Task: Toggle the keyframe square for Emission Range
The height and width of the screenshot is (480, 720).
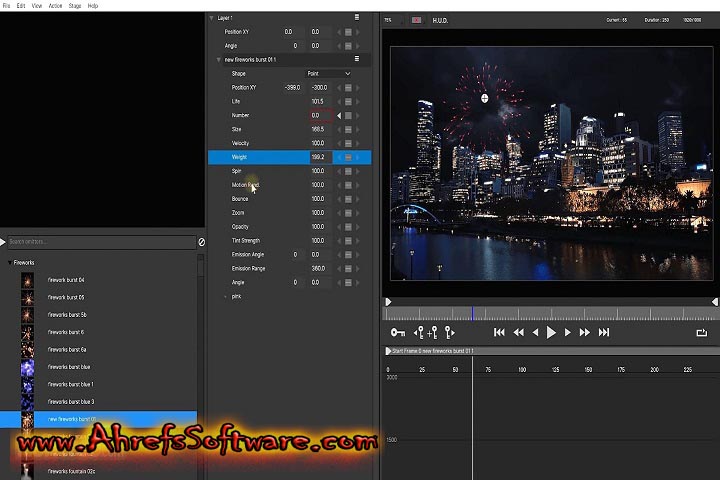Action: click(348, 269)
